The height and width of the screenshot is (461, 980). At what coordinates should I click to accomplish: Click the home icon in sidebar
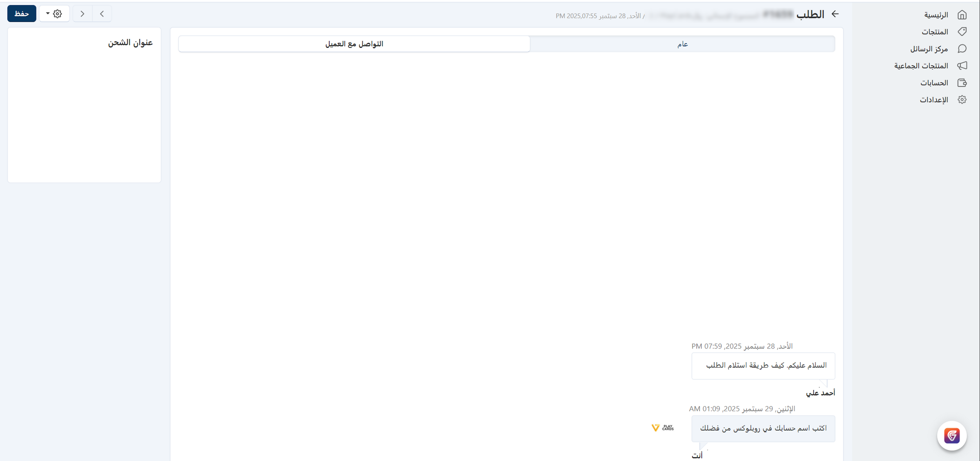pyautogui.click(x=962, y=15)
